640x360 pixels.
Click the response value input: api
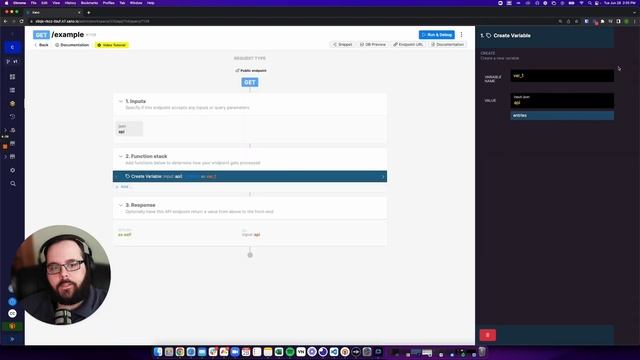[x=251, y=235]
